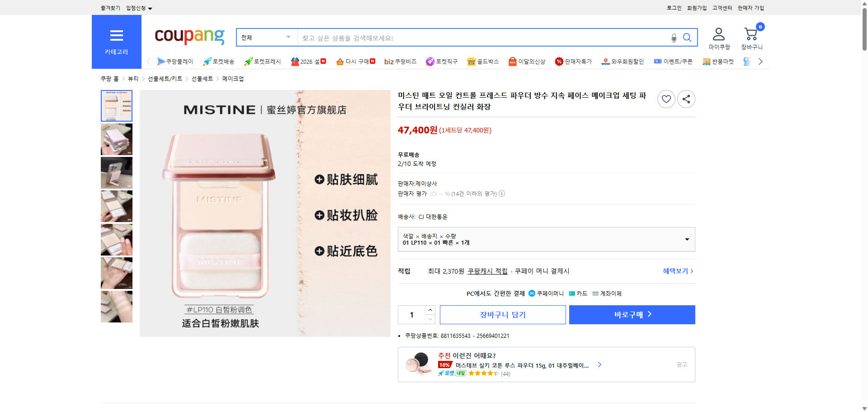This screenshot has width=868, height=412.
Task: Open the category hamburger menu
Action: [x=116, y=36]
